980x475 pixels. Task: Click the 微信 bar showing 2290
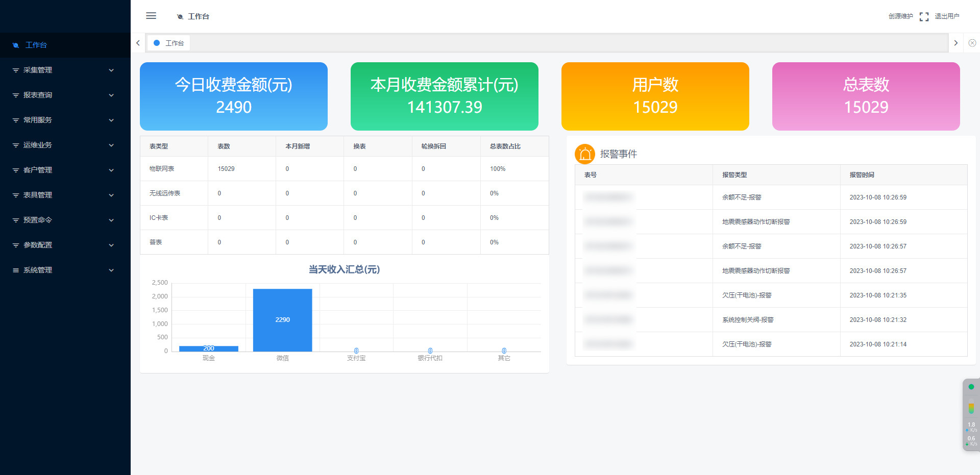282,320
